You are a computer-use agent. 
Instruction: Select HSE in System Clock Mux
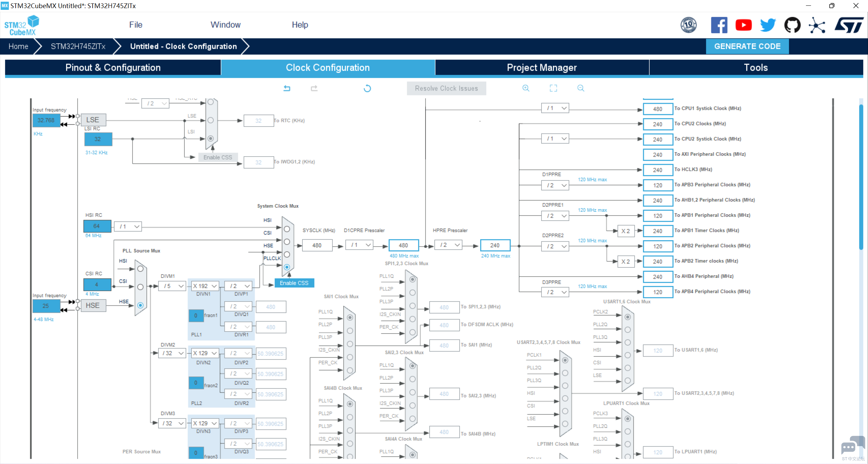(287, 255)
